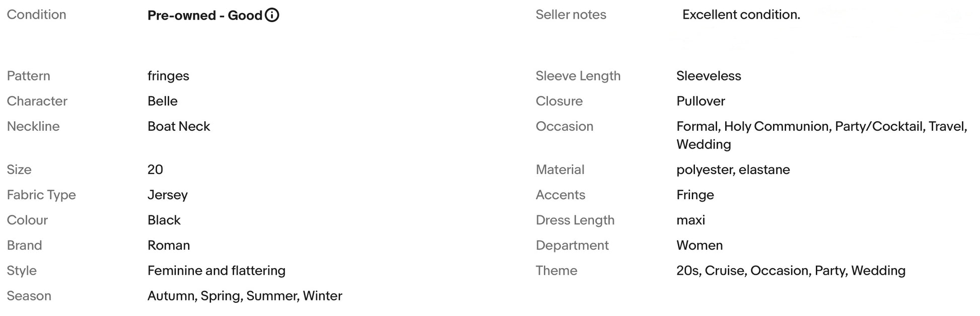The image size is (980, 316).
Task: Click the Jersey fabric type value
Action: coord(167,195)
